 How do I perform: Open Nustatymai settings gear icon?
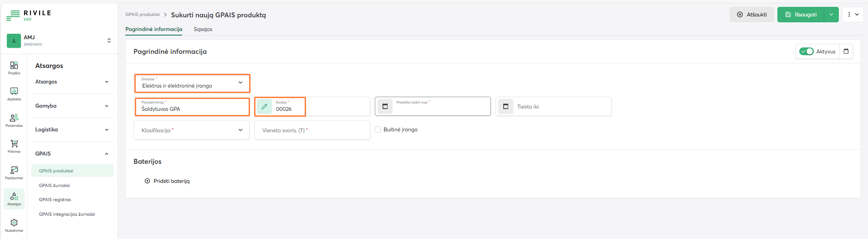[14, 224]
